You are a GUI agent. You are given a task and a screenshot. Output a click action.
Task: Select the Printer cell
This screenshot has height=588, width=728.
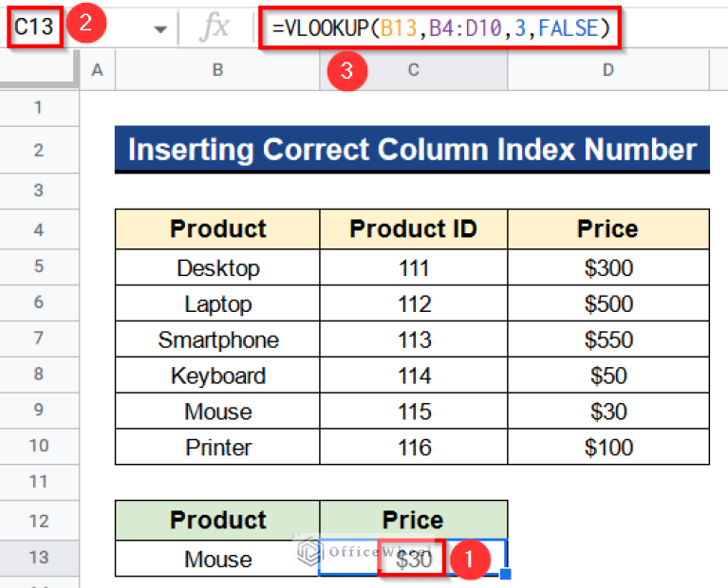click(217, 448)
